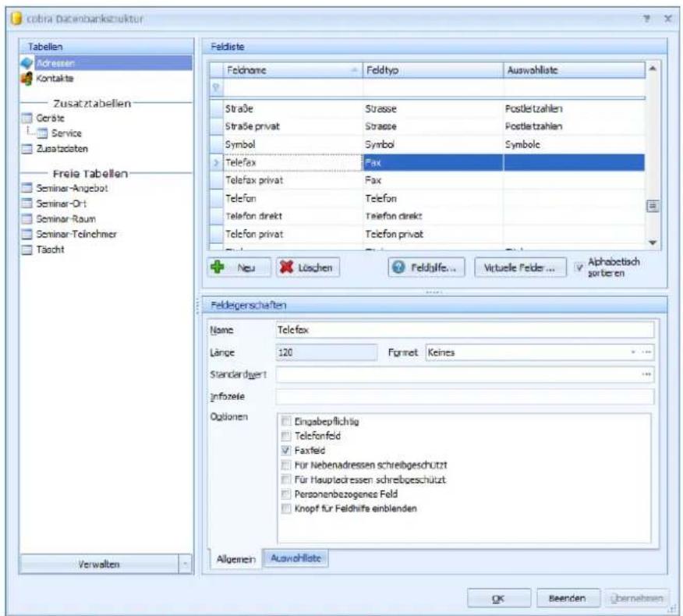The height and width of the screenshot is (616, 683).
Task: Sort by the Feldname column header
Action: tap(292, 70)
